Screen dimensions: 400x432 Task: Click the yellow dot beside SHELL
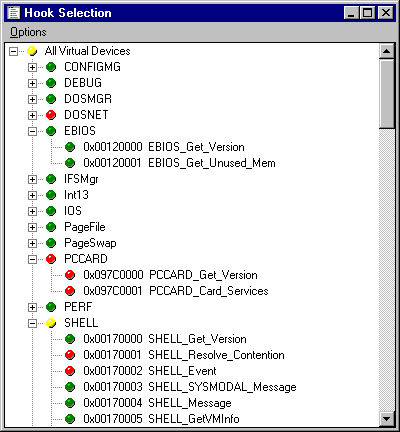point(51,323)
